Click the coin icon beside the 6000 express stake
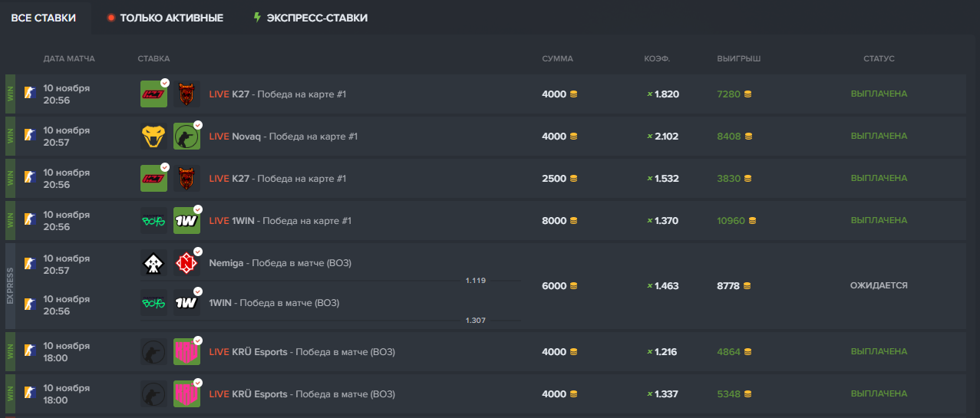 click(573, 286)
